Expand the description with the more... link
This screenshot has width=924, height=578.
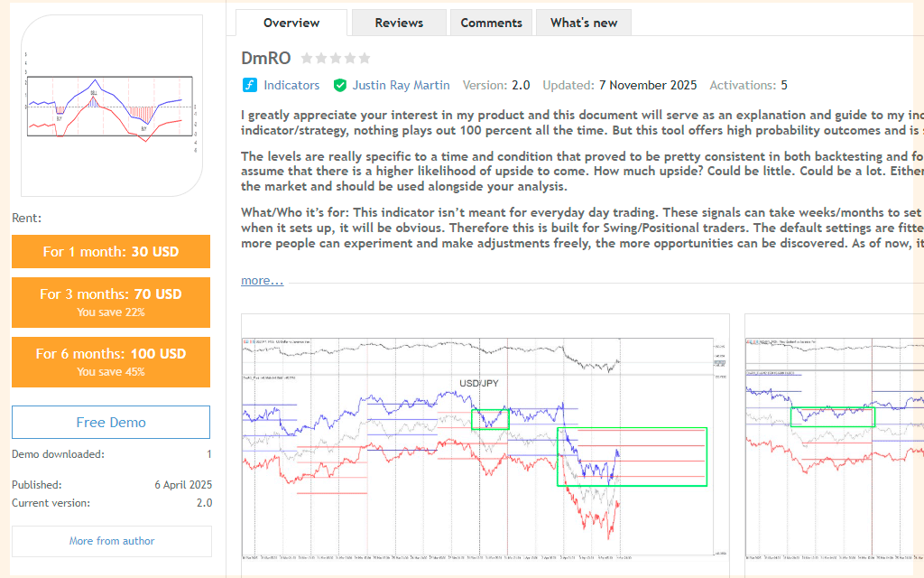pyautogui.click(x=262, y=281)
